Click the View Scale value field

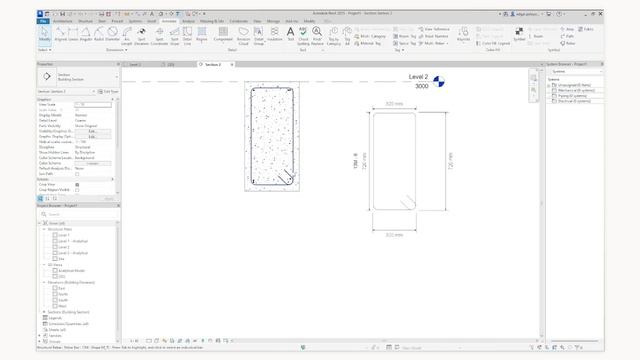point(93,105)
